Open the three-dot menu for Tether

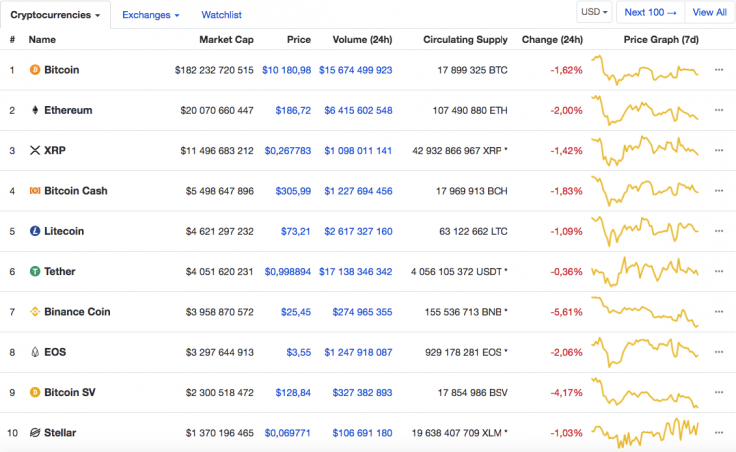(719, 271)
